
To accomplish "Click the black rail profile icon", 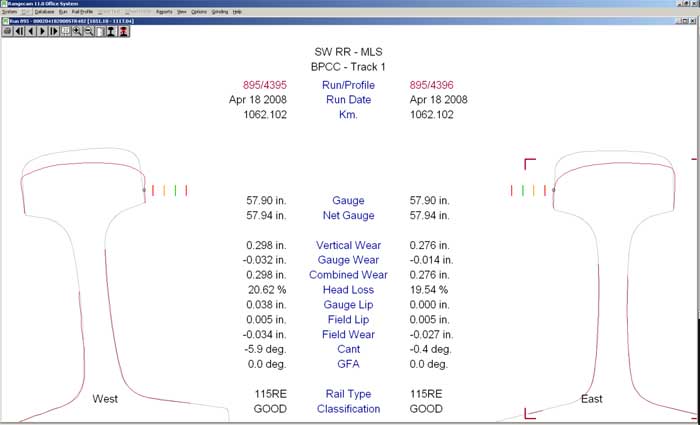I will tap(112, 31).
